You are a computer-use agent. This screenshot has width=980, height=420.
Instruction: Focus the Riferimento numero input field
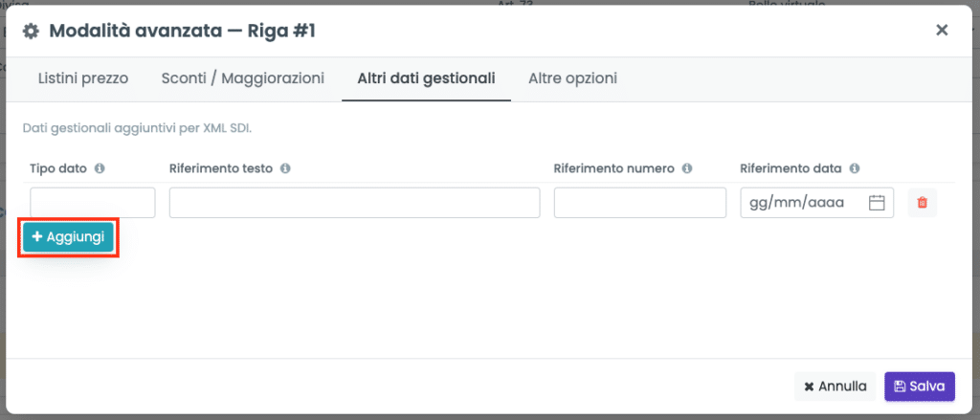640,203
